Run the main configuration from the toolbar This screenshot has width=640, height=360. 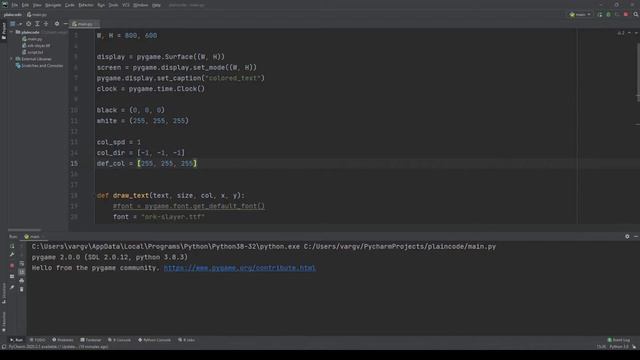pos(600,14)
